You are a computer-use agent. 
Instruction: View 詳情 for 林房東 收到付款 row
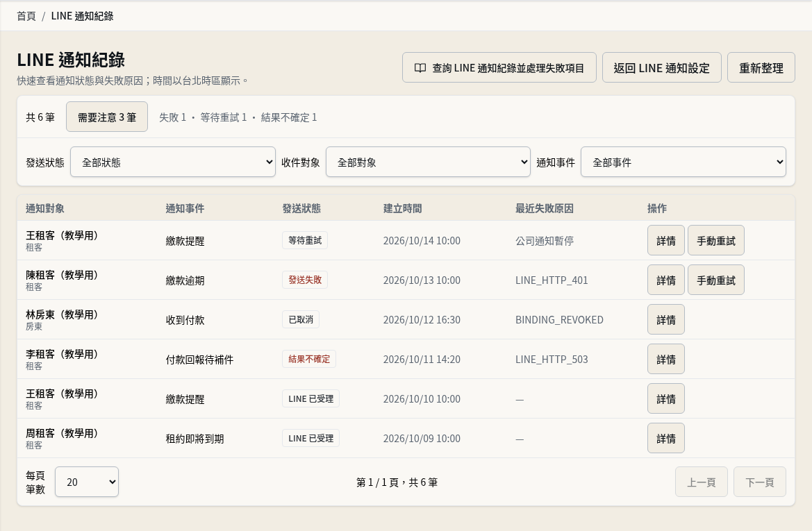pyautogui.click(x=665, y=319)
